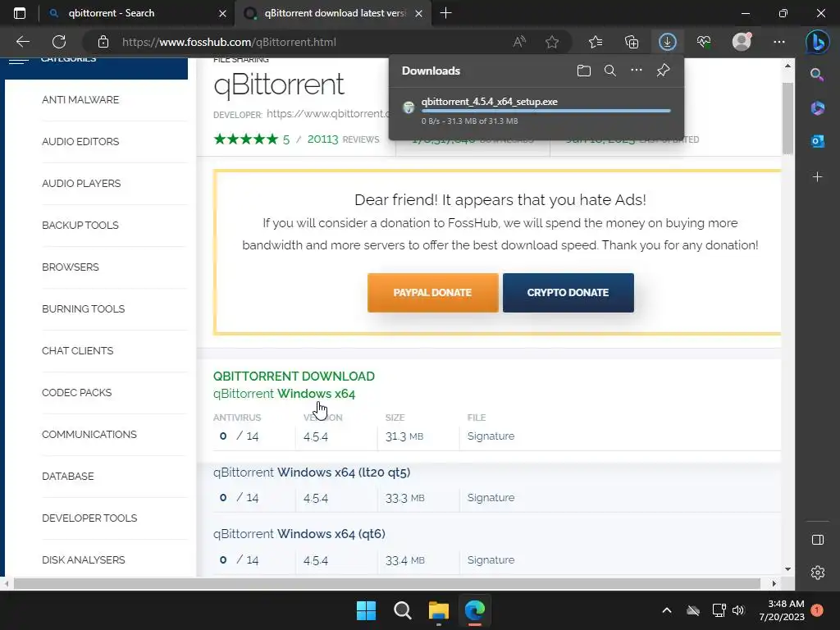The height and width of the screenshot is (630, 840).
Task: Open BURNING TOOLS category
Action: 83,308
